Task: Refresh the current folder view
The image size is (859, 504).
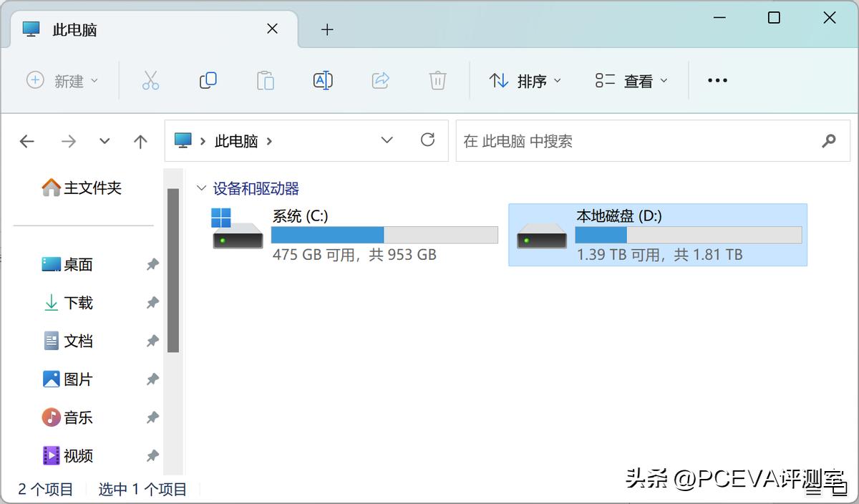Action: (427, 140)
